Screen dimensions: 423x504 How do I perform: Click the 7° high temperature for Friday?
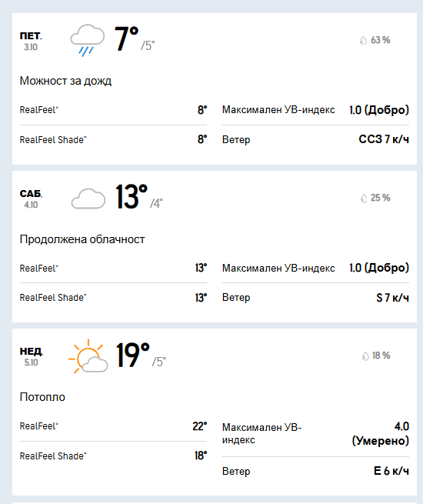[x=127, y=38]
